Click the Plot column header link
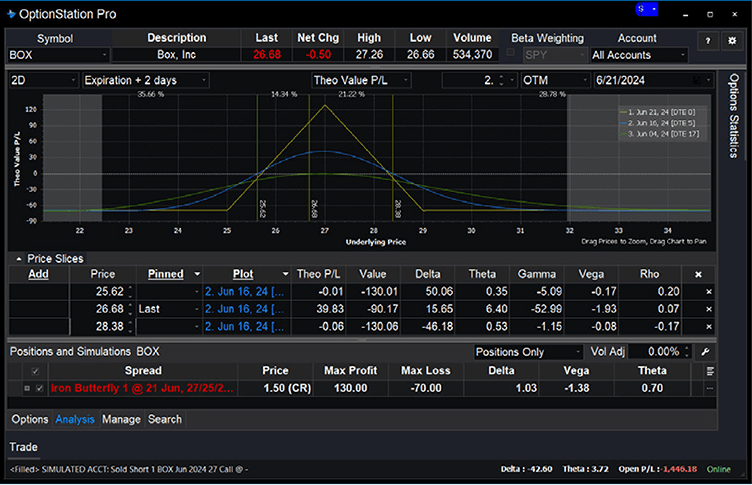The height and width of the screenshot is (485, 752). click(x=243, y=274)
